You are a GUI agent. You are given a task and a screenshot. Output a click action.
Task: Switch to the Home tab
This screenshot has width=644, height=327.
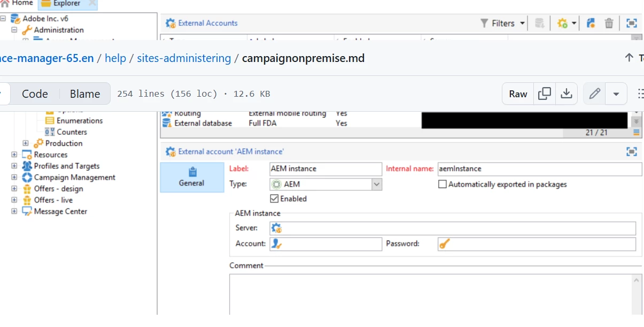tap(17, 3)
